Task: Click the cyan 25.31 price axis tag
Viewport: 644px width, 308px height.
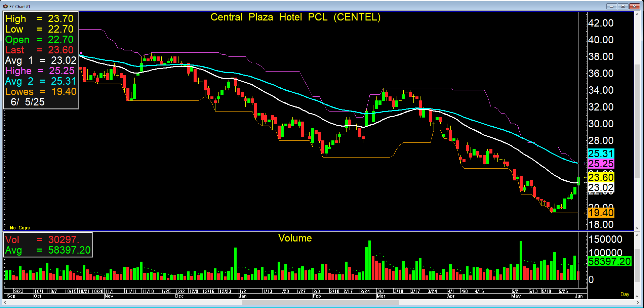Action: point(601,153)
